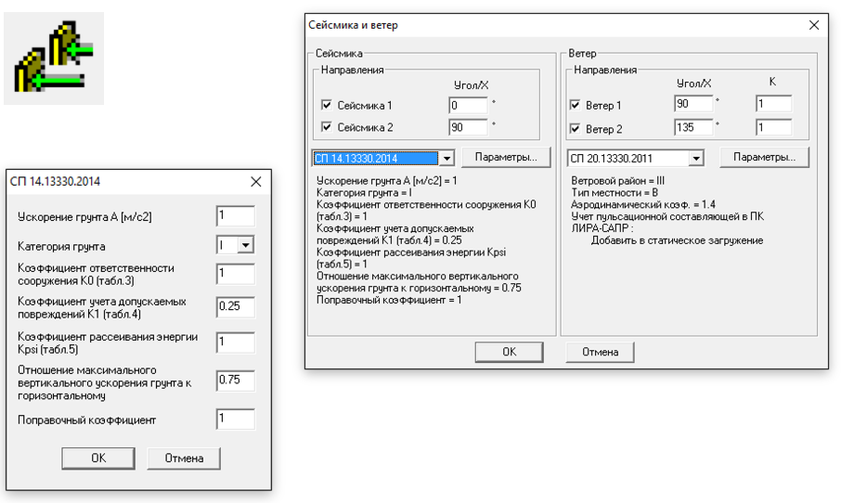Select the Ветер 2 angle field showing 135
This screenshot has height=504, width=841.
click(693, 127)
